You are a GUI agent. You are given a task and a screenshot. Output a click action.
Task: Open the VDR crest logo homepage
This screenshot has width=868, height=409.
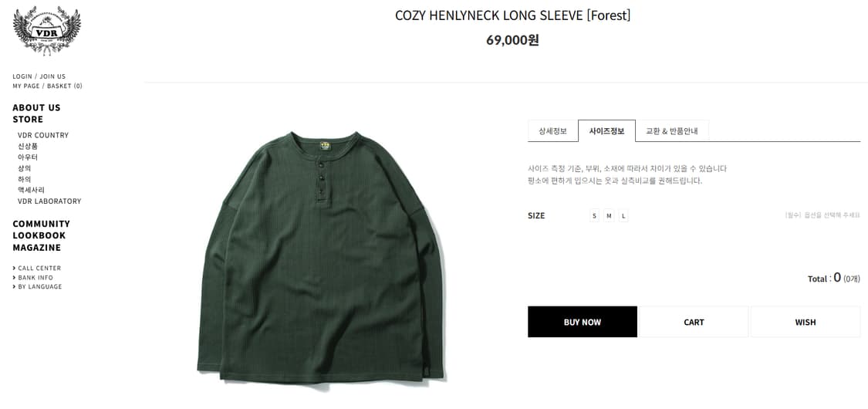click(47, 30)
